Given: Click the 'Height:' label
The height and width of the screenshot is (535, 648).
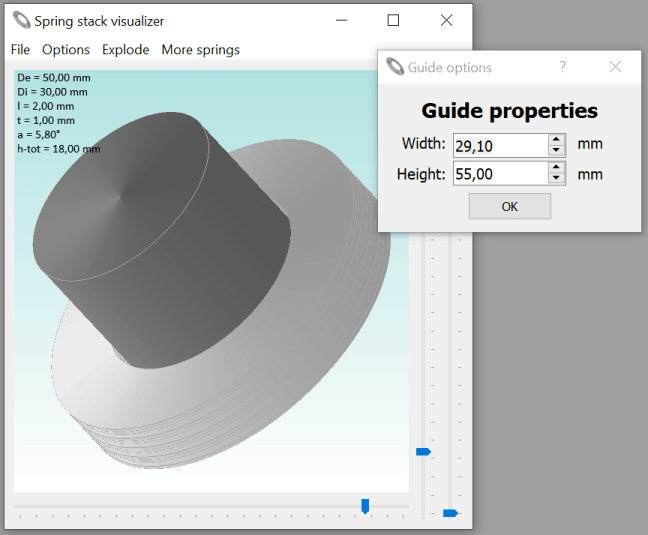Looking at the screenshot, I should coord(421,174).
